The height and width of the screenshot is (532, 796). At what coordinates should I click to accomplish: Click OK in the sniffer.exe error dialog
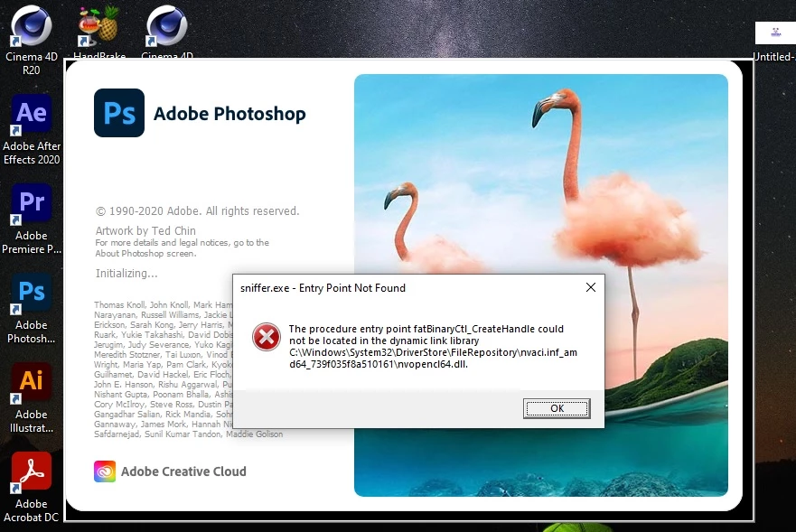click(557, 408)
